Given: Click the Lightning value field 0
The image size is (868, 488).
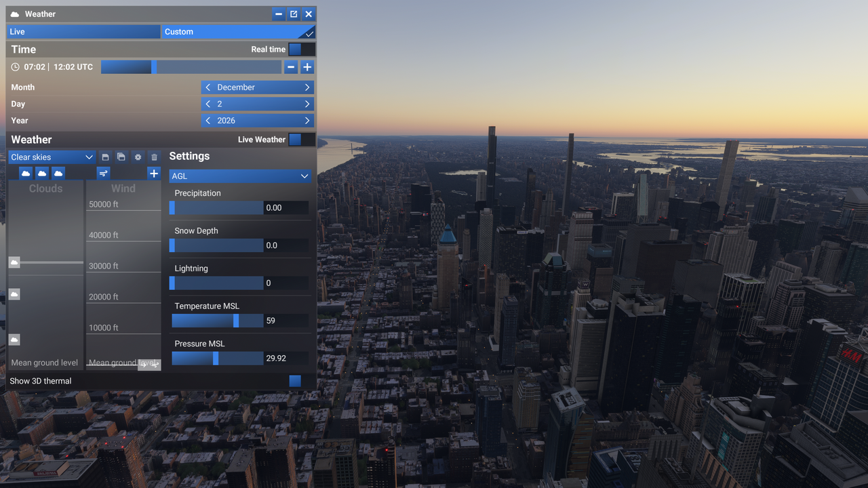Looking at the screenshot, I should click(x=286, y=283).
